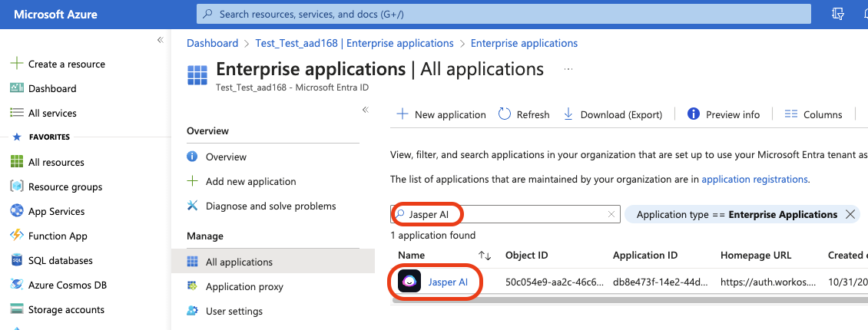Open Application proxy menu item
868x330 pixels.
(244, 286)
